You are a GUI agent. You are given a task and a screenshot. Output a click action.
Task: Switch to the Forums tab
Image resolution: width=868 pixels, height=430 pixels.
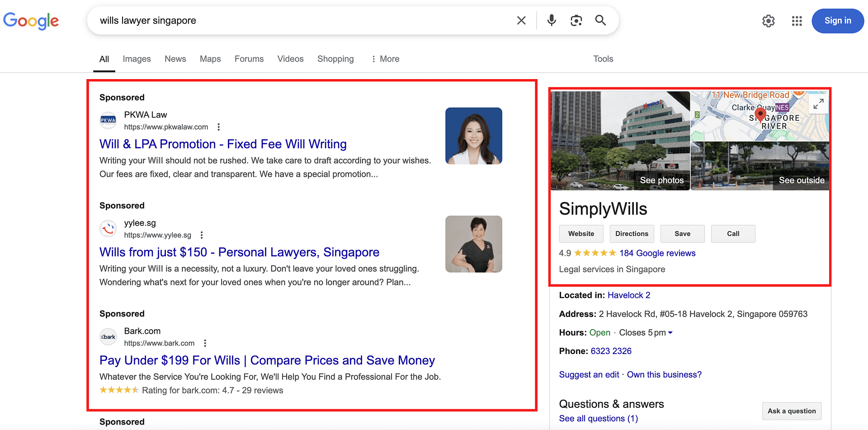[249, 59]
